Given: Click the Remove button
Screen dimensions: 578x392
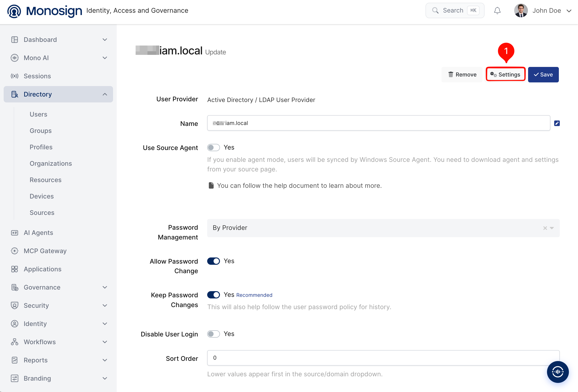Looking at the screenshot, I should (462, 74).
